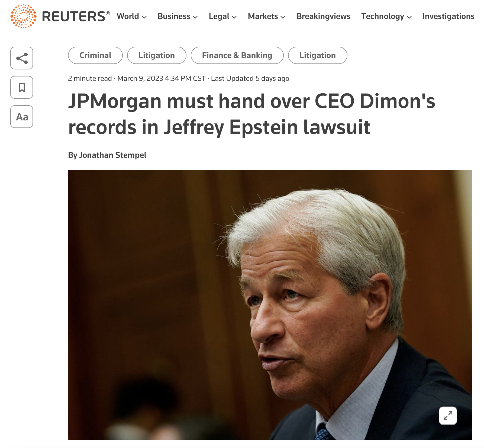Select the first Litigation tag

pyautogui.click(x=157, y=55)
